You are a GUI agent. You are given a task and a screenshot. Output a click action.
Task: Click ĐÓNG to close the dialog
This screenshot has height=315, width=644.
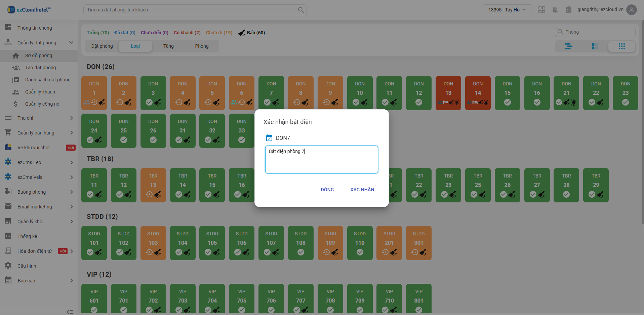(x=327, y=190)
